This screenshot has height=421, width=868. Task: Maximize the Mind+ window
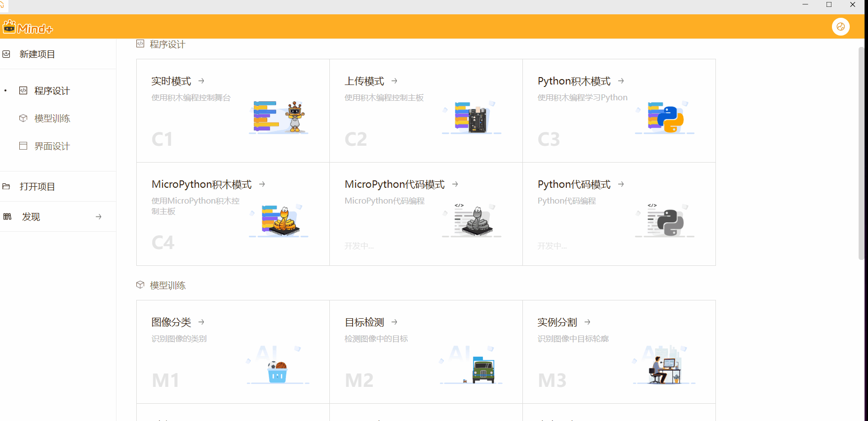829,4
